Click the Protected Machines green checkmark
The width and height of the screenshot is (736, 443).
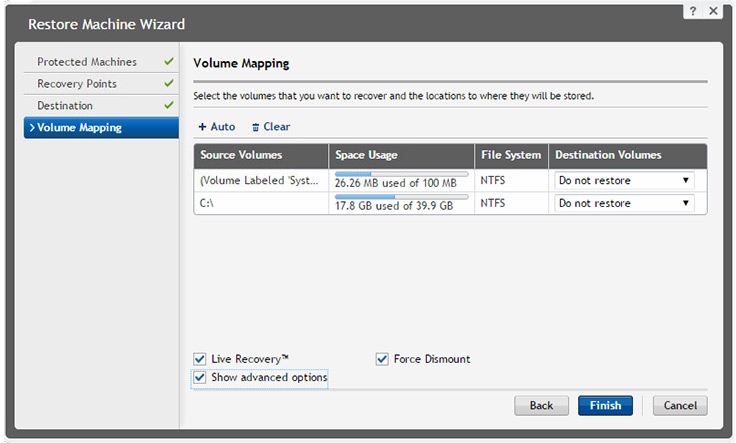point(168,62)
